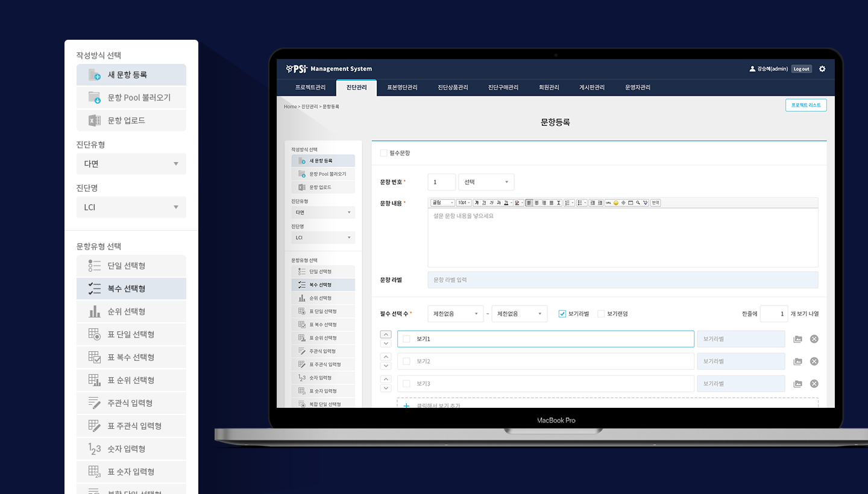The width and height of the screenshot is (868, 494).
Task: Click the 프로젝트 리스트 button
Action: (x=806, y=105)
